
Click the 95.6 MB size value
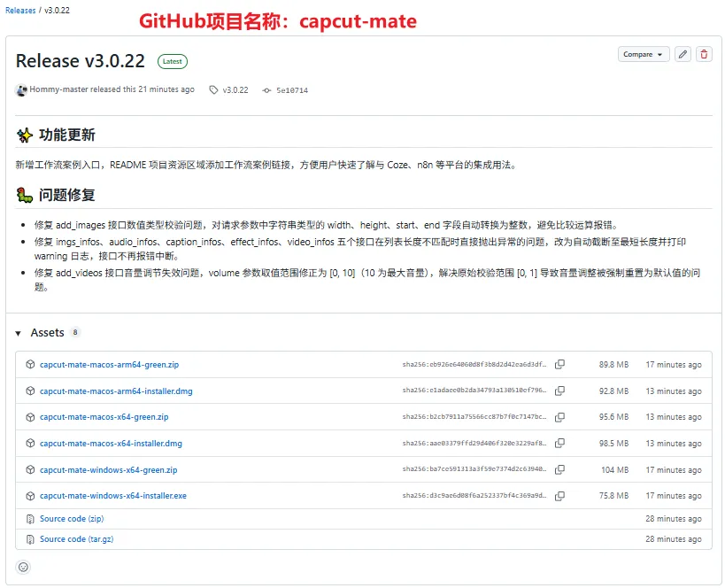tap(613, 417)
